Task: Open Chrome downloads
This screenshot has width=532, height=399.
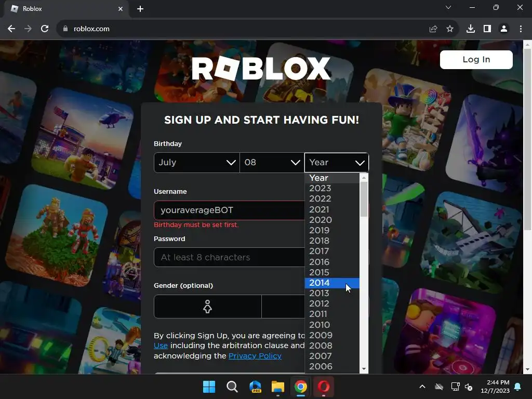Action: click(x=471, y=29)
